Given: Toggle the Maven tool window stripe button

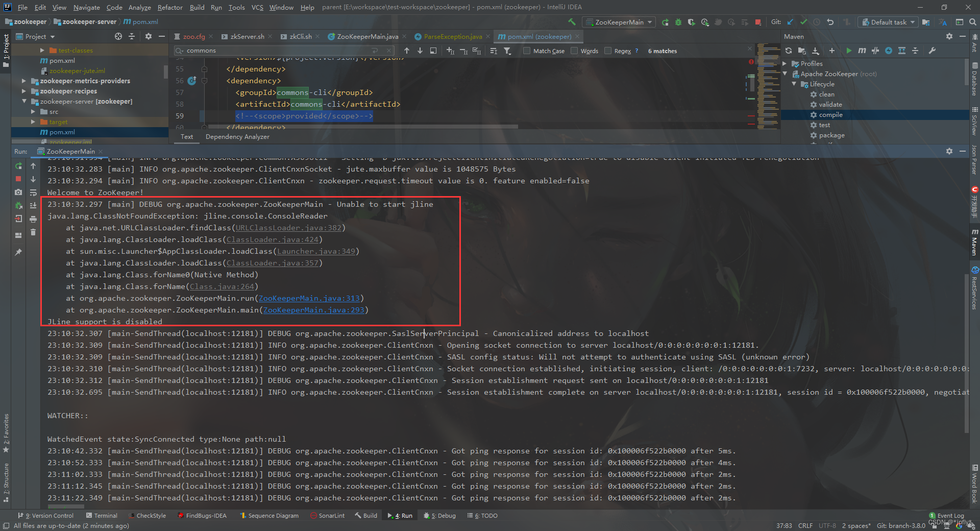Looking at the screenshot, I should (x=974, y=243).
